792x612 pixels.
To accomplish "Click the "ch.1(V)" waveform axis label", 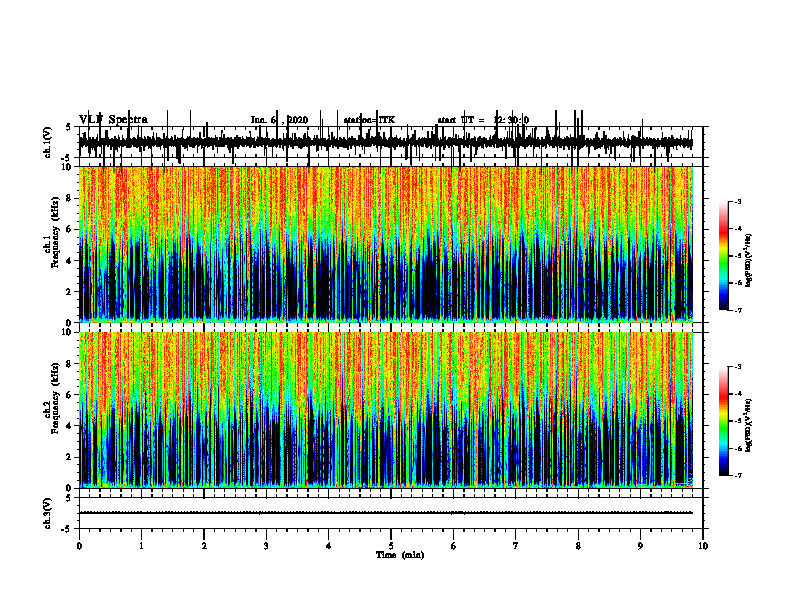I will 48,142.
